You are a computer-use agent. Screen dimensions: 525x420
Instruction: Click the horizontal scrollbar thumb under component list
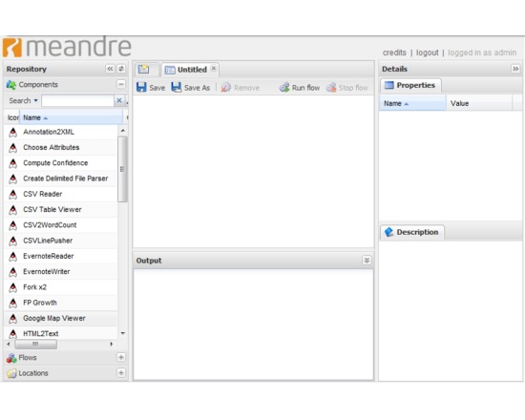pos(36,344)
